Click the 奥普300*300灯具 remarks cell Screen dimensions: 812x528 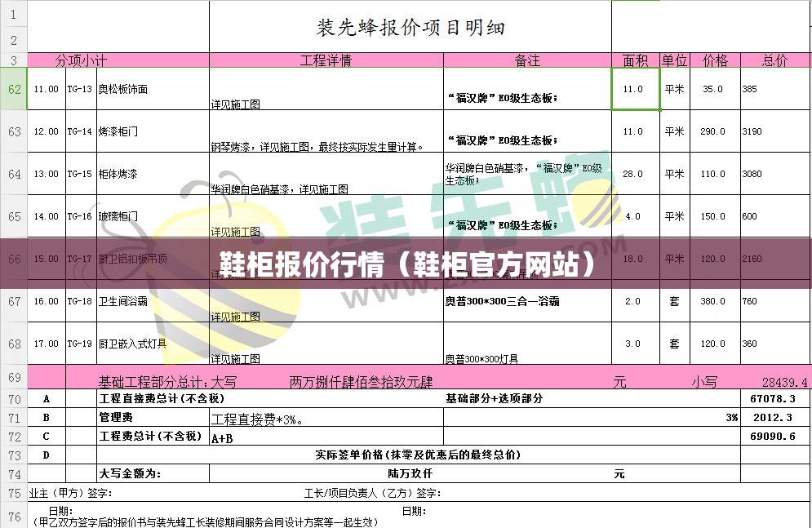527,344
